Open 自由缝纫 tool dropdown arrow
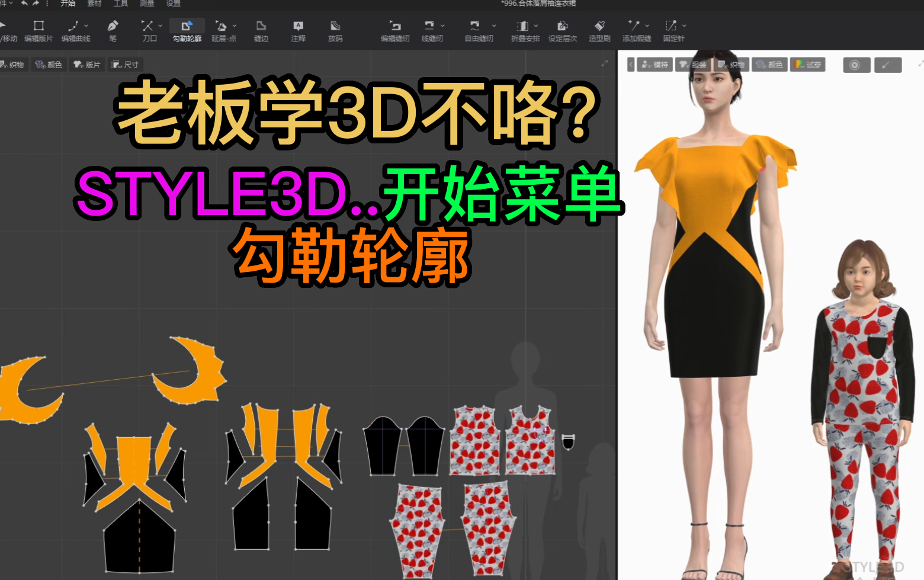 [x=494, y=25]
